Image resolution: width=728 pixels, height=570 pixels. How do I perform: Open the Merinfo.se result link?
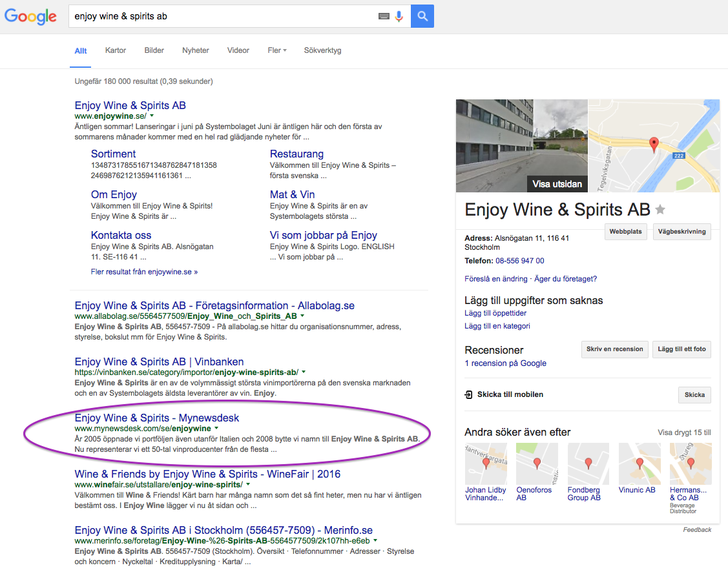click(224, 530)
